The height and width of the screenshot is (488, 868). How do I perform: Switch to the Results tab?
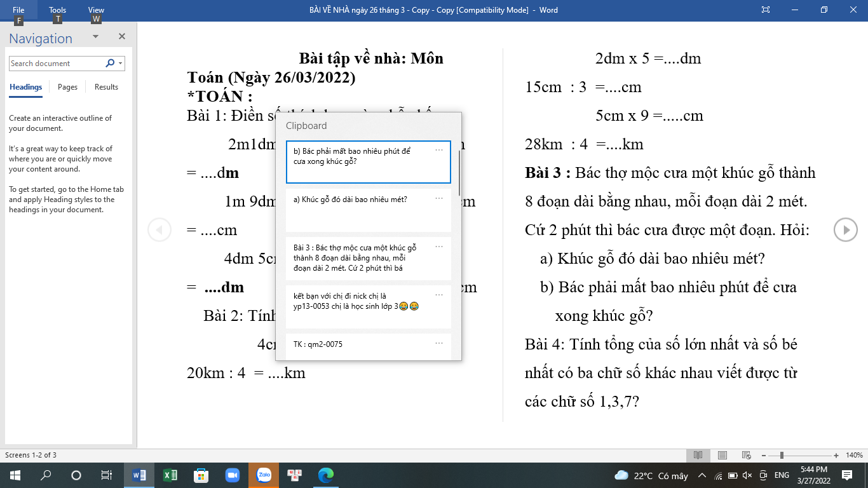tap(106, 87)
